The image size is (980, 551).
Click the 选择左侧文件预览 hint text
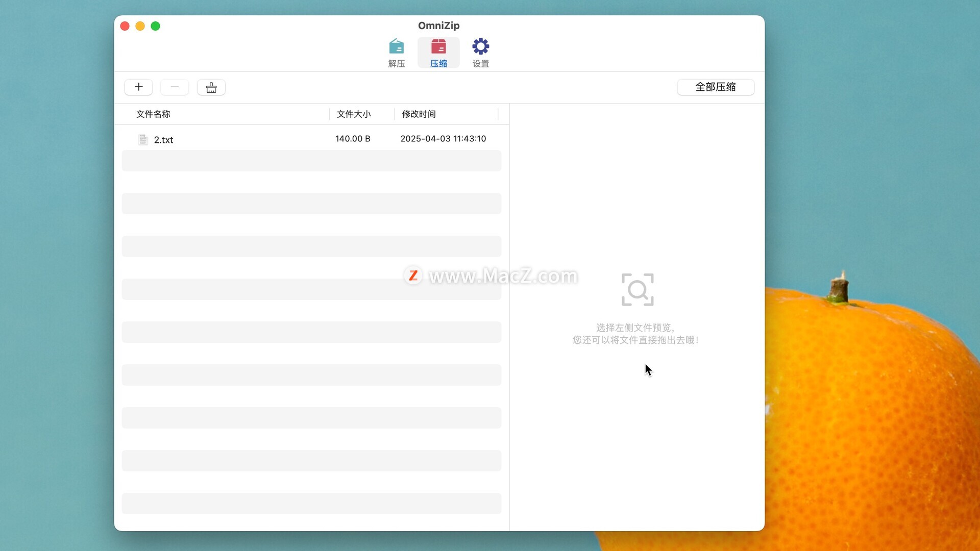click(x=635, y=328)
